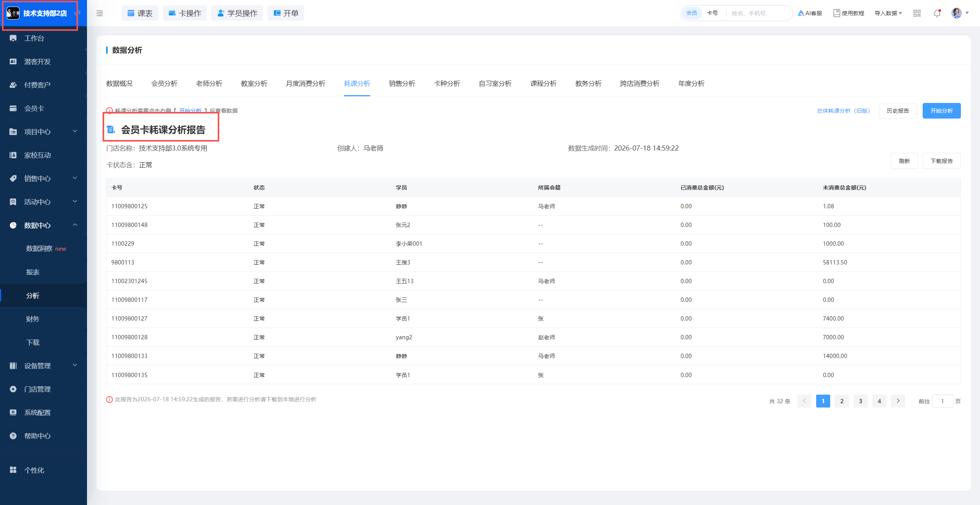Collapse the 数据中心 sidebar group
The image size is (980, 505).
pyautogui.click(x=43, y=225)
